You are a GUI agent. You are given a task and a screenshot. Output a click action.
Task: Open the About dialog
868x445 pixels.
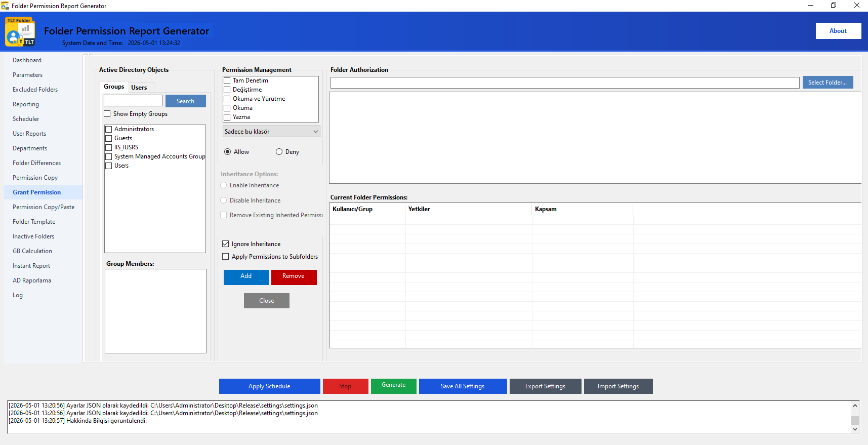[838, 31]
